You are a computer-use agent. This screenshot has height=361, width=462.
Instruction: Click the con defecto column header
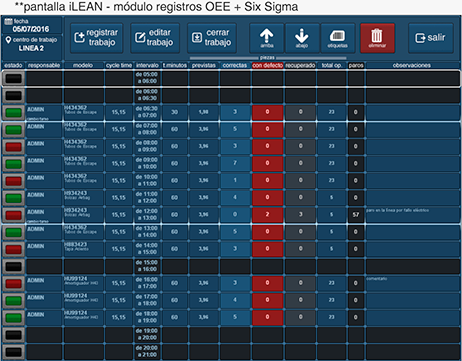coord(268,65)
